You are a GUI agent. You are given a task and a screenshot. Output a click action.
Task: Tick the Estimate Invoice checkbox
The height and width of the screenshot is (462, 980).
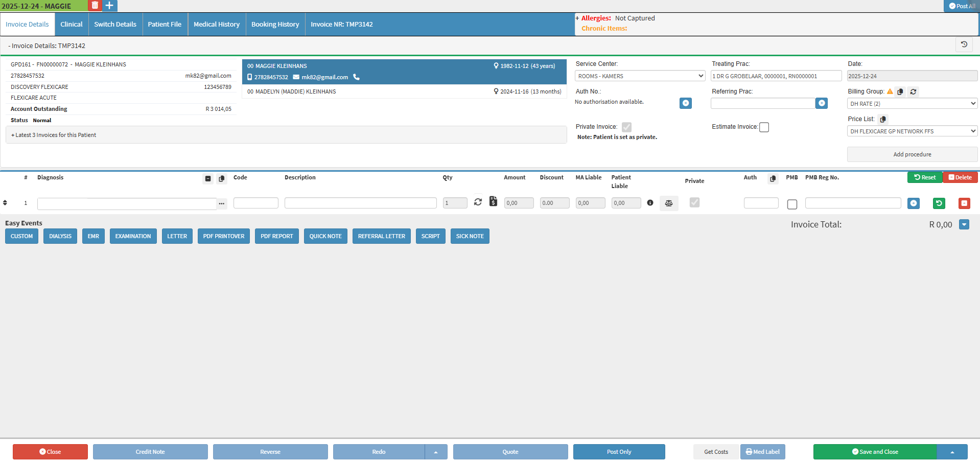[764, 127]
